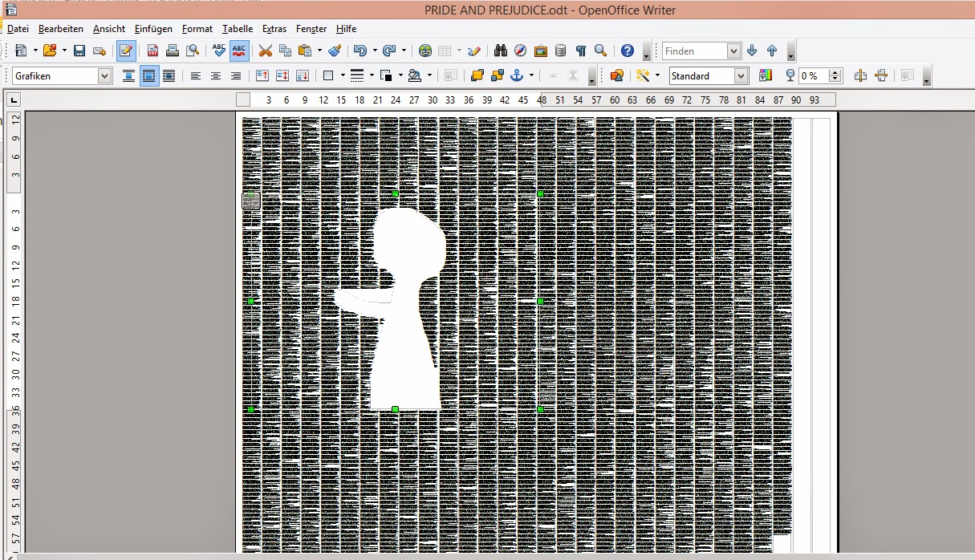This screenshot has width=975, height=560.
Task: Click the Finden search field
Action: [695, 51]
